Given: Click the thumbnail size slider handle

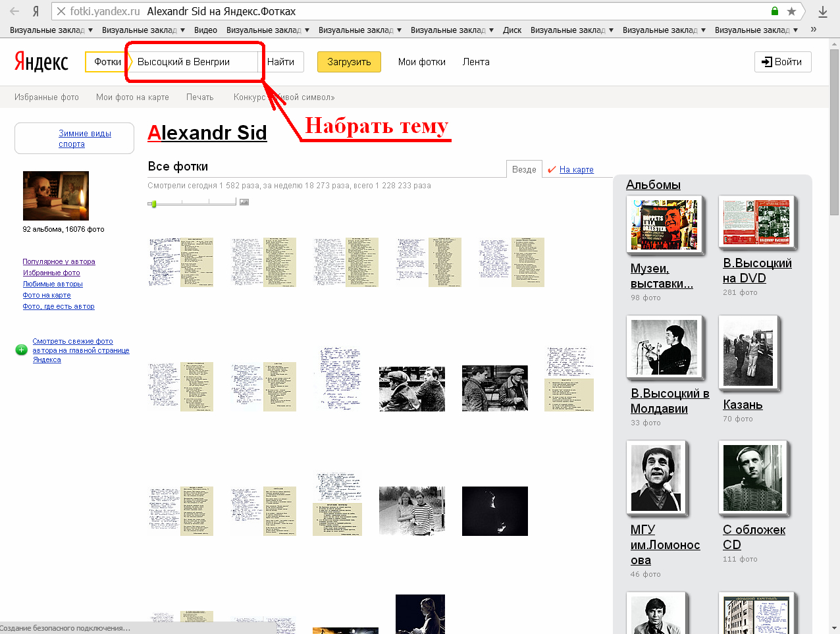Looking at the screenshot, I should click(153, 203).
